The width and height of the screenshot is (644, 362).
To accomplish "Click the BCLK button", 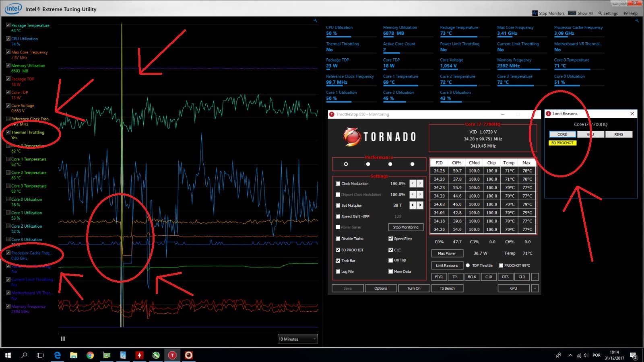I will (472, 277).
